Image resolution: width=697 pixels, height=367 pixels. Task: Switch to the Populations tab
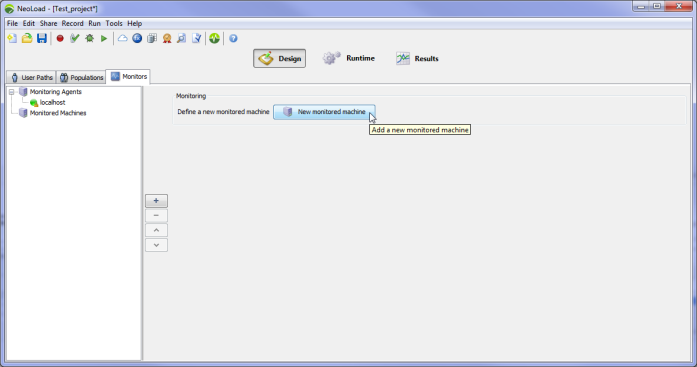[81, 77]
